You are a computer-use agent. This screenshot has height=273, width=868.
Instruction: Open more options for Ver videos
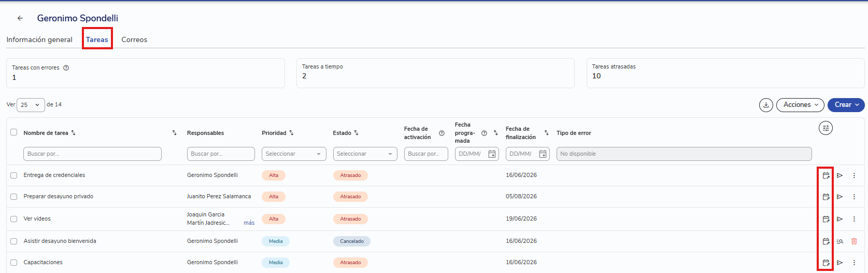[854, 219]
